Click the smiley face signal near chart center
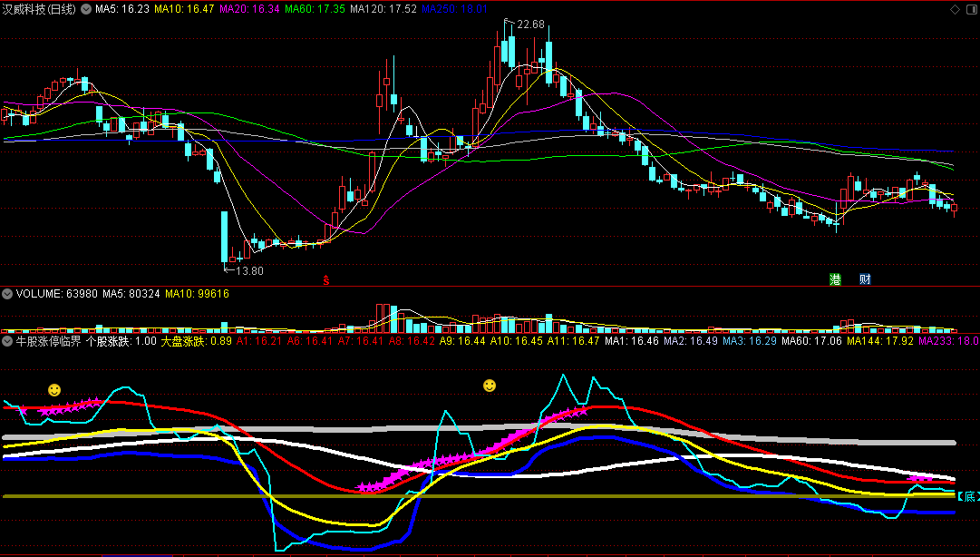The height and width of the screenshot is (557, 980). pos(490,386)
